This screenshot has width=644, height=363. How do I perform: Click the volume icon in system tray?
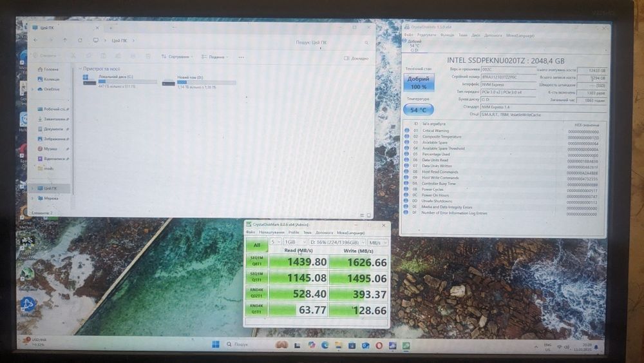[567, 348]
